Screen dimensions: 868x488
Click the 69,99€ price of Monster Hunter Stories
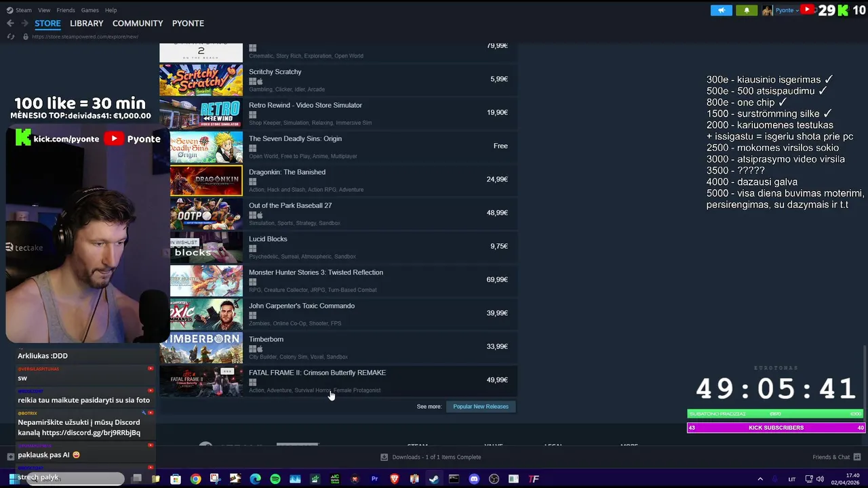497,279
